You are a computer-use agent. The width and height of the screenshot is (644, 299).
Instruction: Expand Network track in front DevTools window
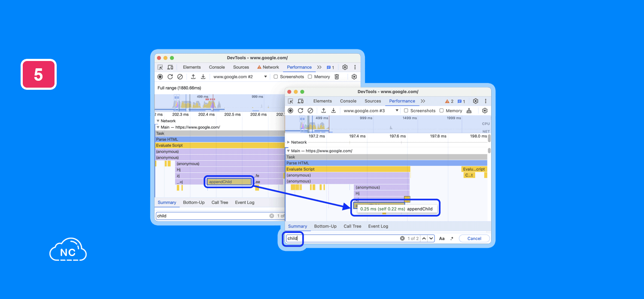tap(289, 142)
